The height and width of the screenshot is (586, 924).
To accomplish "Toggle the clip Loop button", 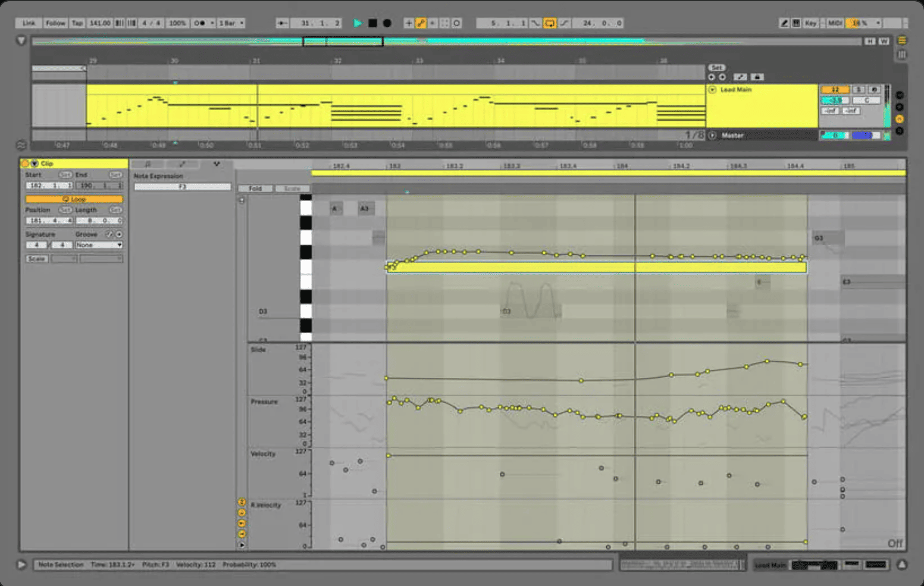I will point(74,199).
